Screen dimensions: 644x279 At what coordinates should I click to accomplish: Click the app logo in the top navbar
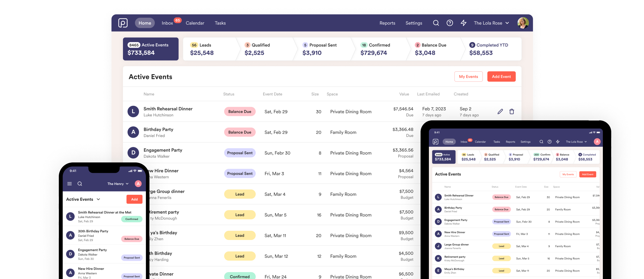[x=123, y=23]
